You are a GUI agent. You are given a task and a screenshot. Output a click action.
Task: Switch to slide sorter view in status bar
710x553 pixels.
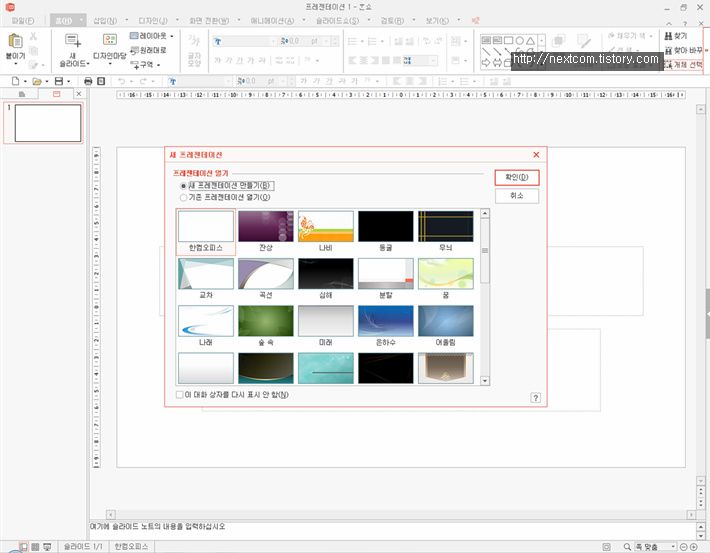pyautogui.click(x=35, y=547)
